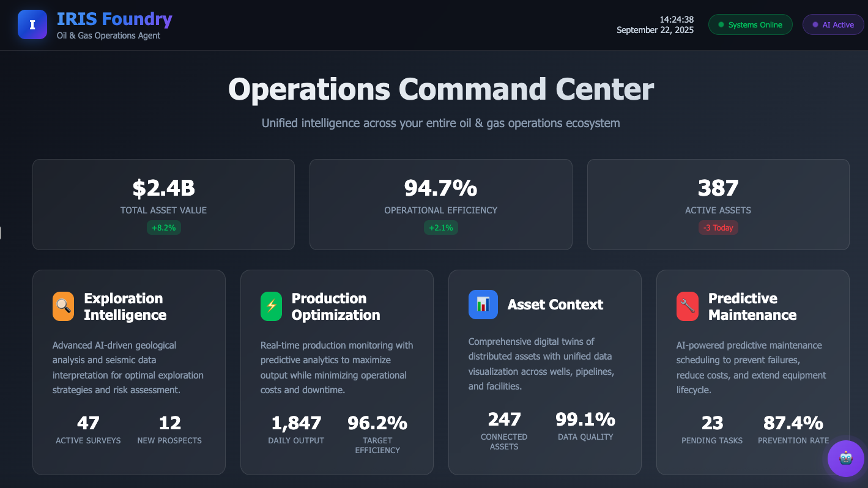Click the Asset Context bar chart icon
The width and height of the screenshot is (868, 488).
pos(483,305)
